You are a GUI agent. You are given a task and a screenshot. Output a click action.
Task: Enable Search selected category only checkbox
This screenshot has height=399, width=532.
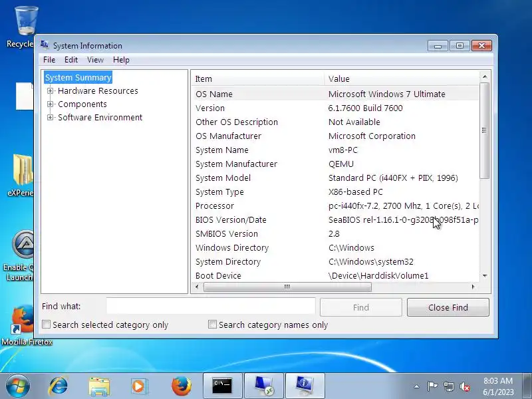pos(46,325)
